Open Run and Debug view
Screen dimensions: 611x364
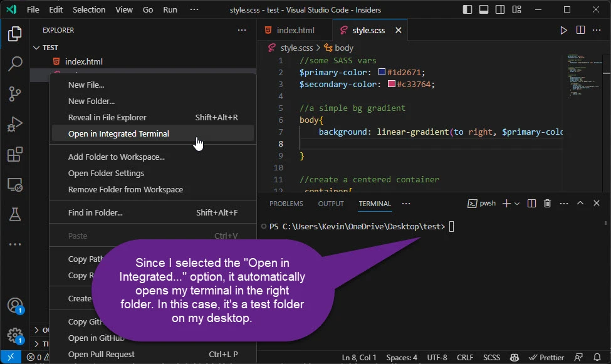[x=15, y=124]
